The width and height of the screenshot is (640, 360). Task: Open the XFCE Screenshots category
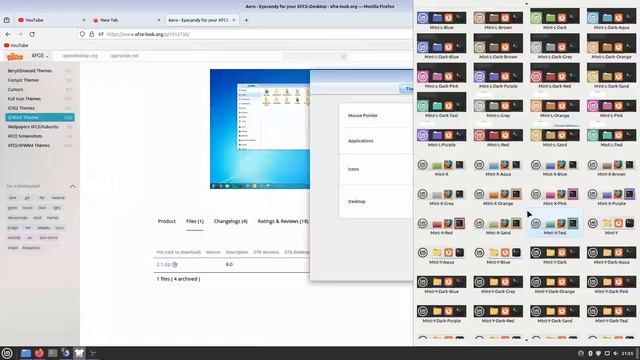tap(25, 136)
